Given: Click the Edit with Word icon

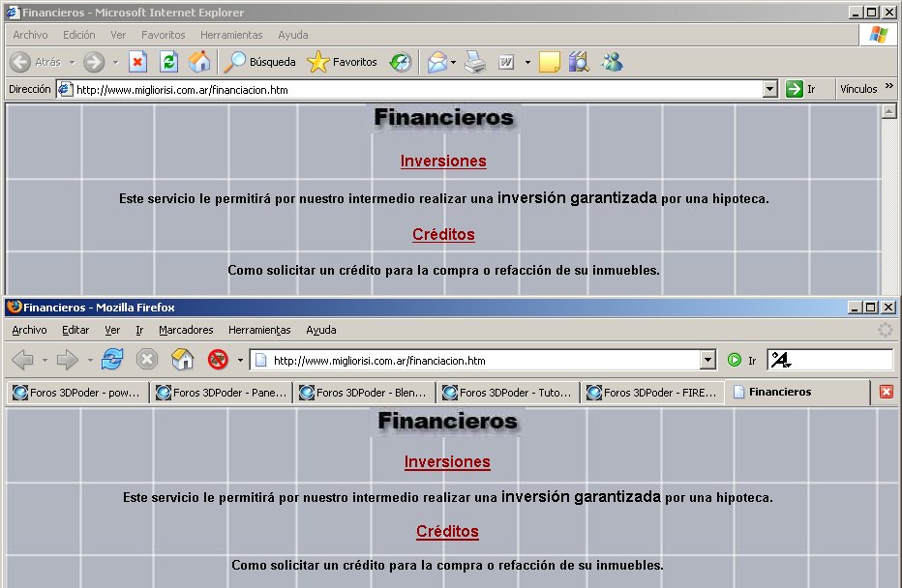Looking at the screenshot, I should 506,62.
